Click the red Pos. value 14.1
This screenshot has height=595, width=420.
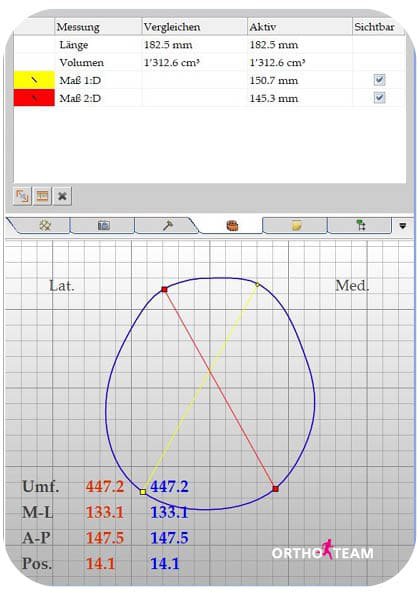click(101, 564)
